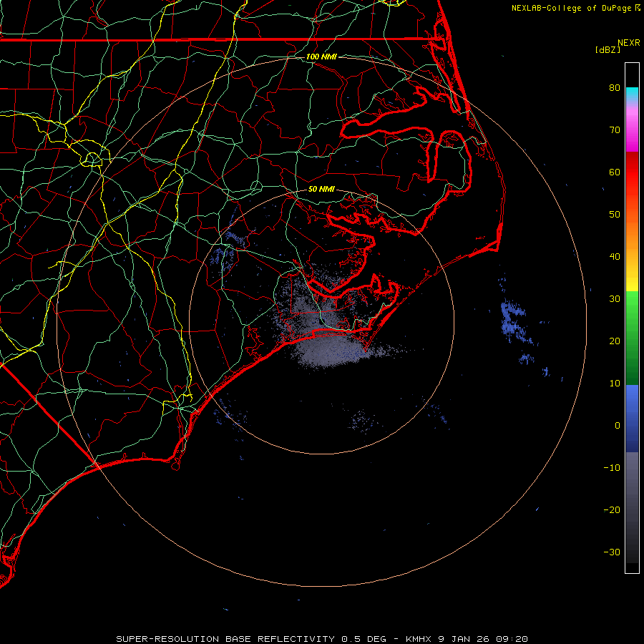
Task: Click the 50 value on dBZ scale
Action: [x=615, y=215]
